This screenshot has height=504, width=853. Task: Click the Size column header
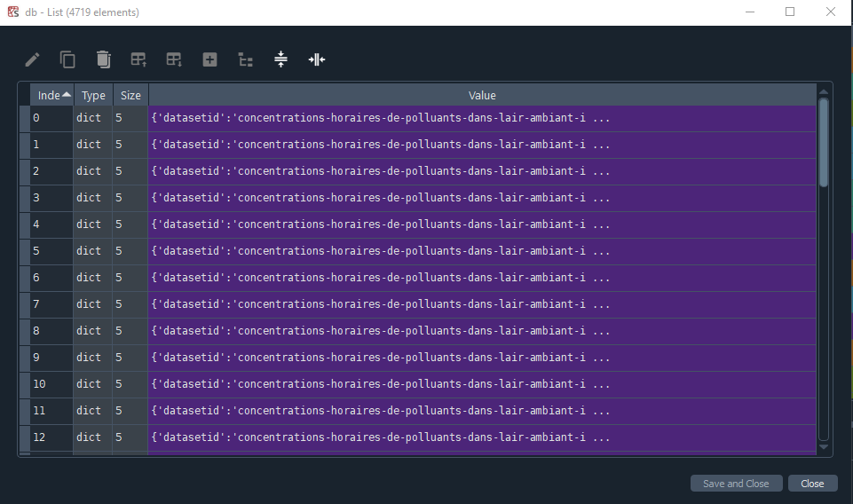pos(130,95)
